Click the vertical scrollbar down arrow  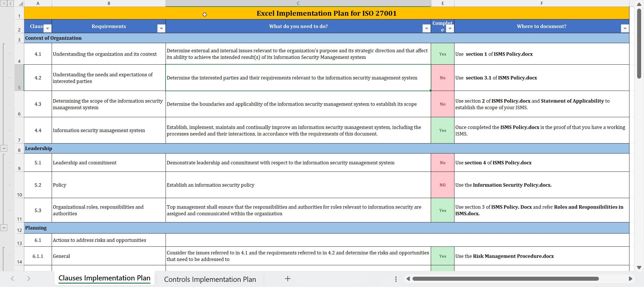click(639, 268)
